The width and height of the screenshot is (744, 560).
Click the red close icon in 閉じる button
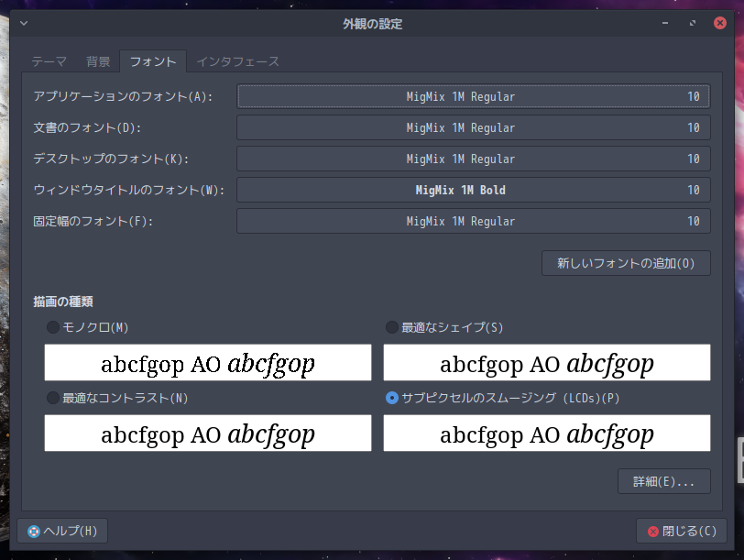(654, 531)
